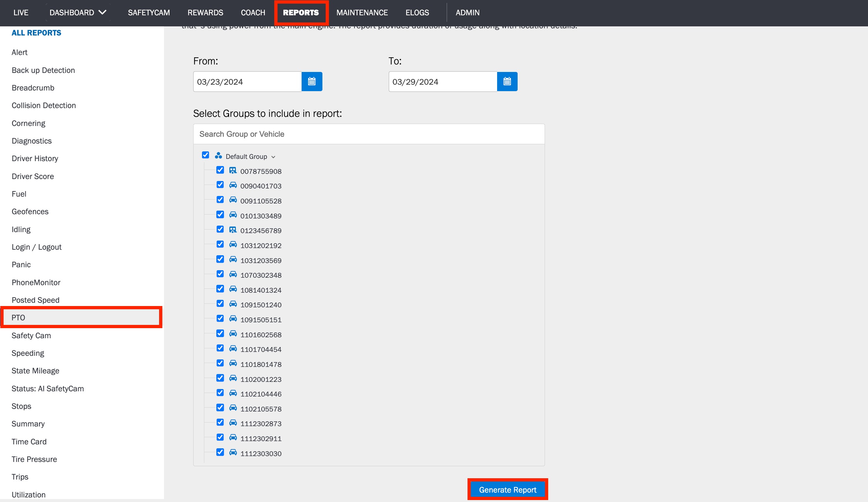Click the car icon for 1101602568
Image resolution: width=868 pixels, height=502 pixels.
click(233, 334)
